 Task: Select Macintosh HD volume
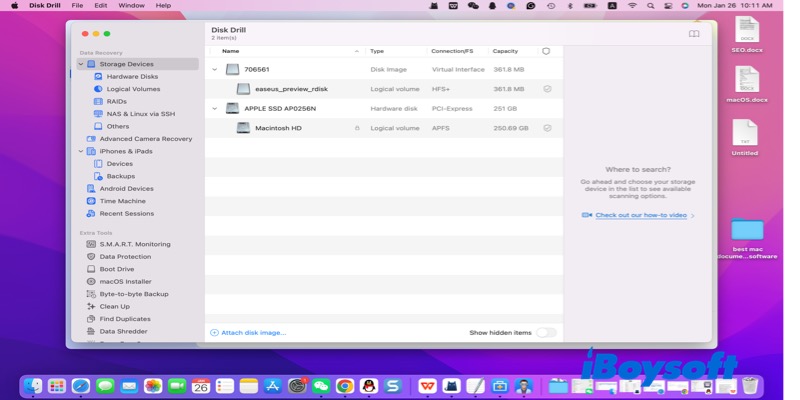tap(384, 128)
